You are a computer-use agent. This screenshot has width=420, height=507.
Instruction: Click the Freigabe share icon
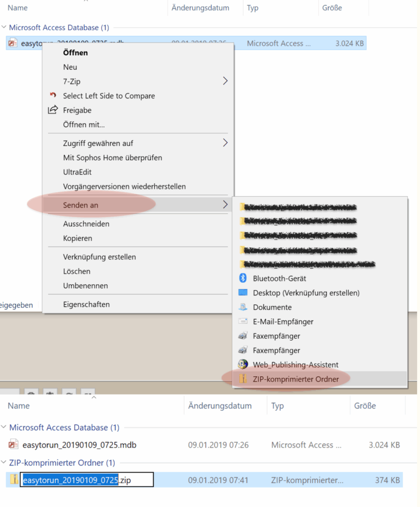click(x=53, y=110)
